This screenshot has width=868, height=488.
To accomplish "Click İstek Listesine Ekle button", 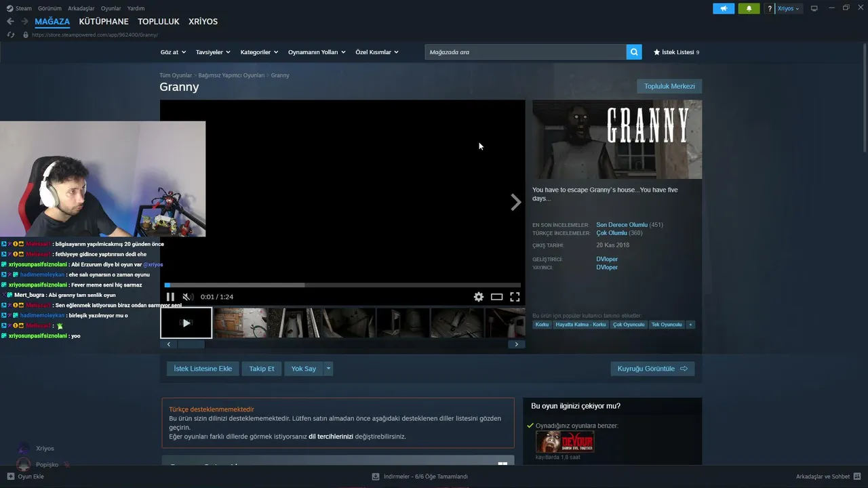I will 203,369.
